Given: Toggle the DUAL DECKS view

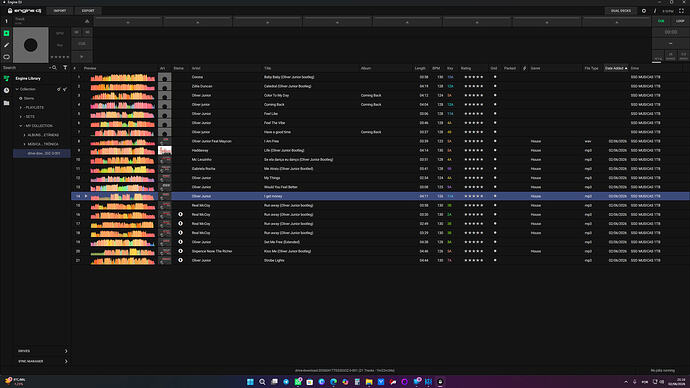Looking at the screenshot, I should [621, 11].
